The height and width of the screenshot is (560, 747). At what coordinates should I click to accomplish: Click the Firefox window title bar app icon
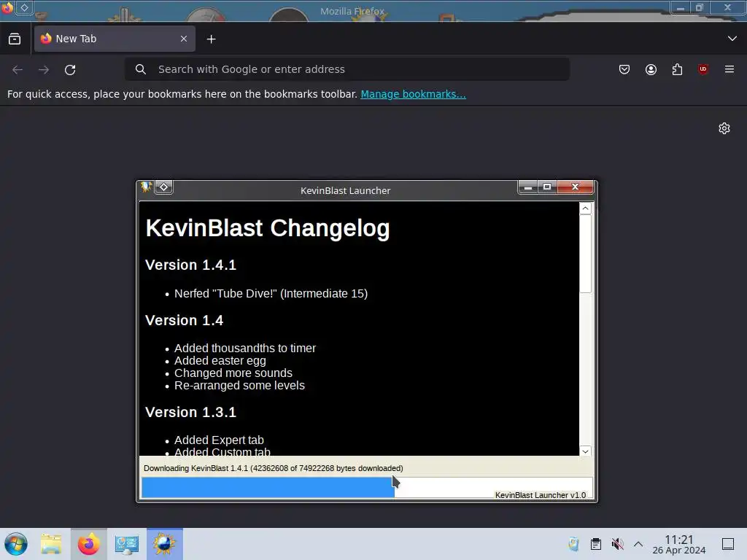pyautogui.click(x=7, y=7)
